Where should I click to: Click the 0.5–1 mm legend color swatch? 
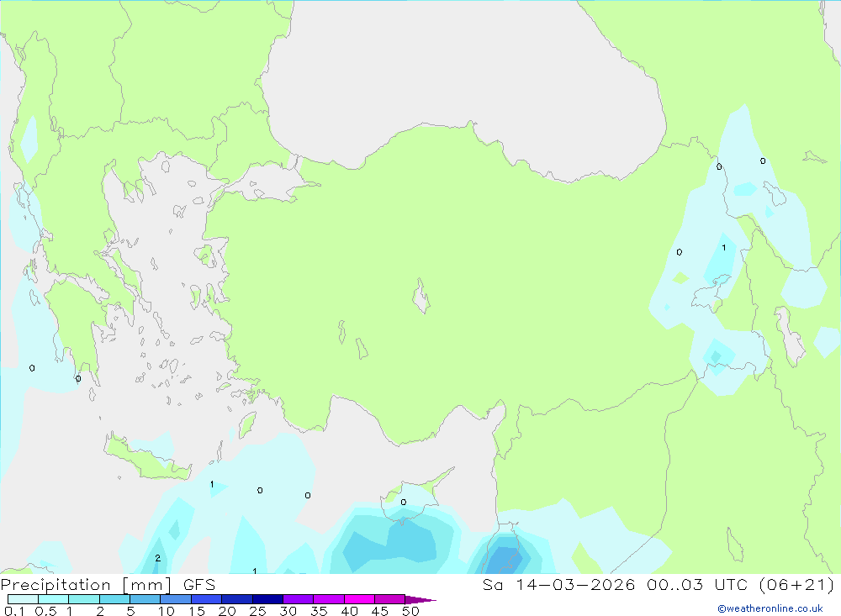pos(54,599)
